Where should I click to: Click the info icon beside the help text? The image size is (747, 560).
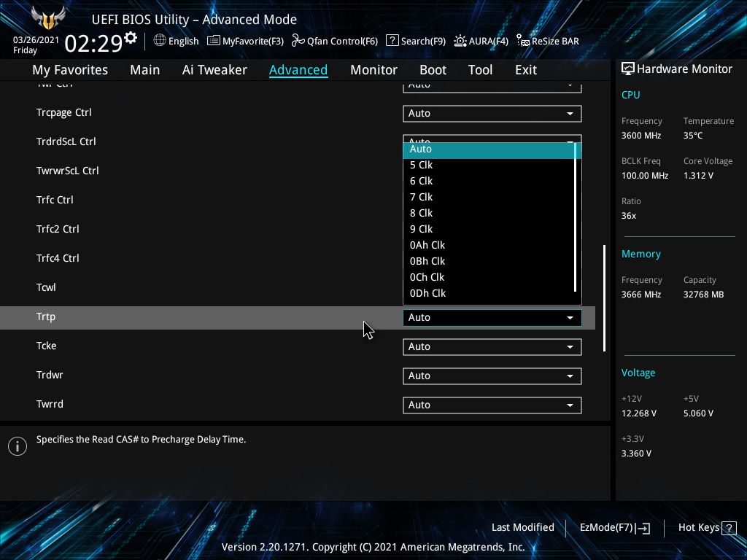pos(18,446)
